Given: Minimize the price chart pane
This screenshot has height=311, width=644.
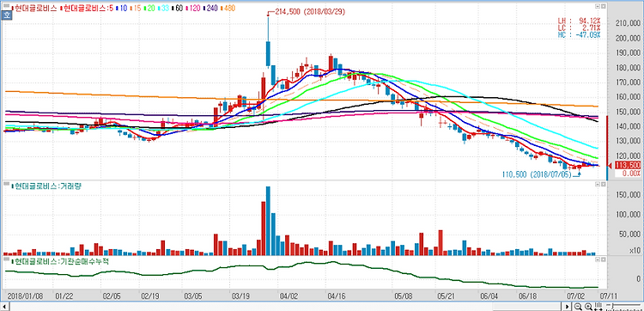Looking at the screenshot, I should 597,6.
